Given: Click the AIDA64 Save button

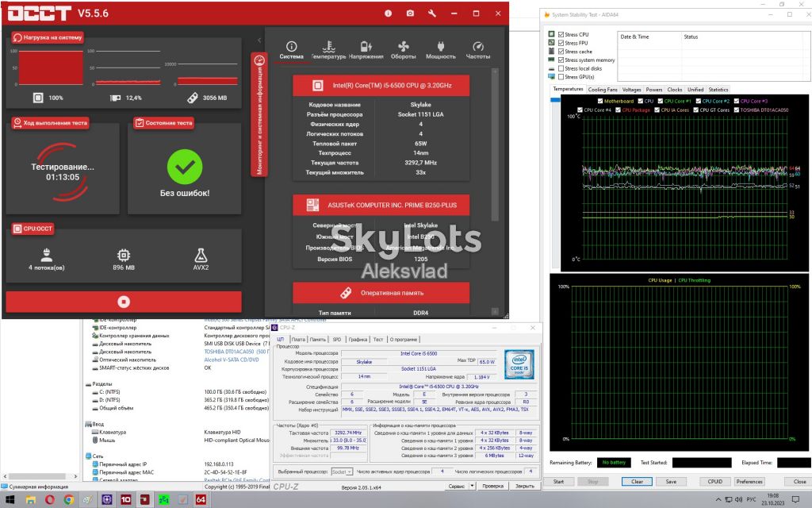Looking at the screenshot, I should click(671, 482).
